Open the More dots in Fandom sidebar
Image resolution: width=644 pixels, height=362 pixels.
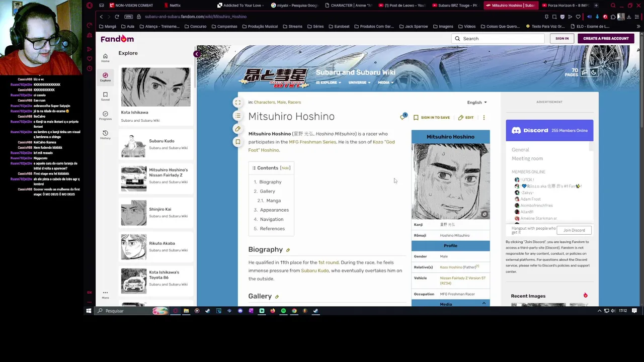coord(105,294)
